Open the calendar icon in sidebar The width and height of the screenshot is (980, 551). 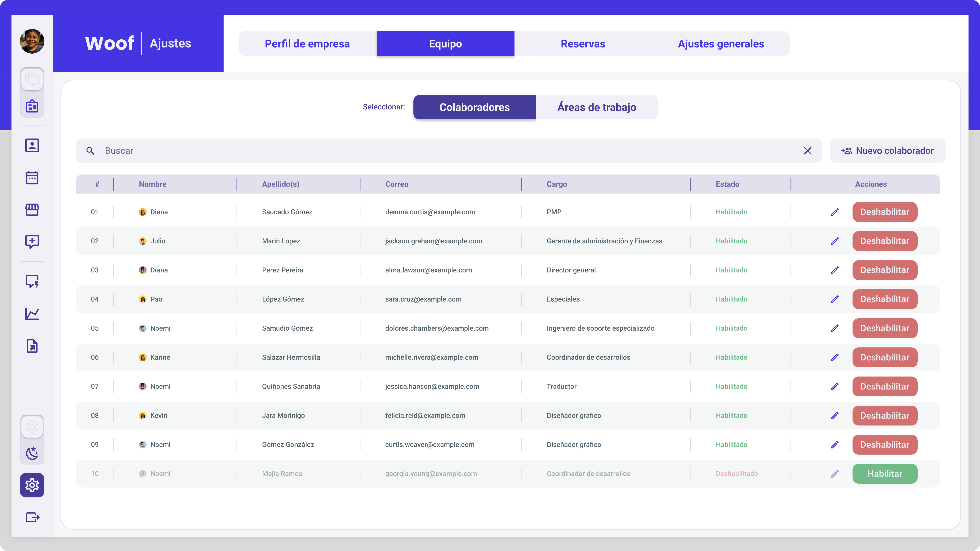tap(32, 178)
